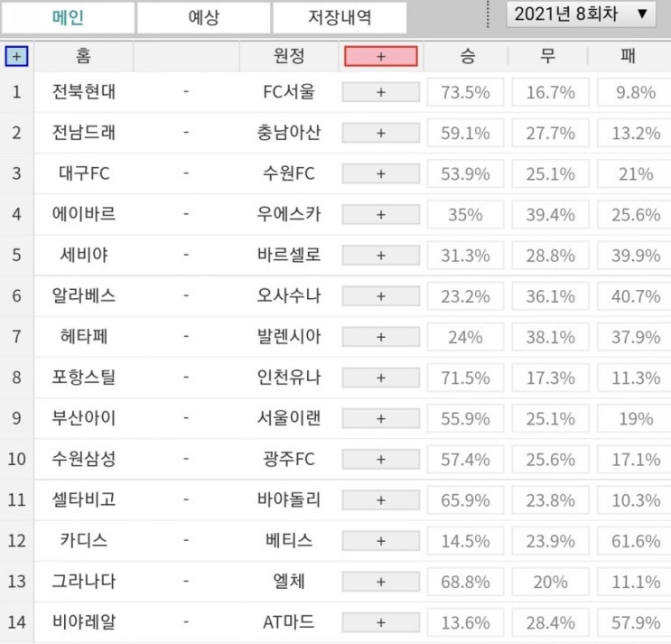Select the 68.8% win cell for 그라나다
Screen dimensions: 671x644
[466, 582]
